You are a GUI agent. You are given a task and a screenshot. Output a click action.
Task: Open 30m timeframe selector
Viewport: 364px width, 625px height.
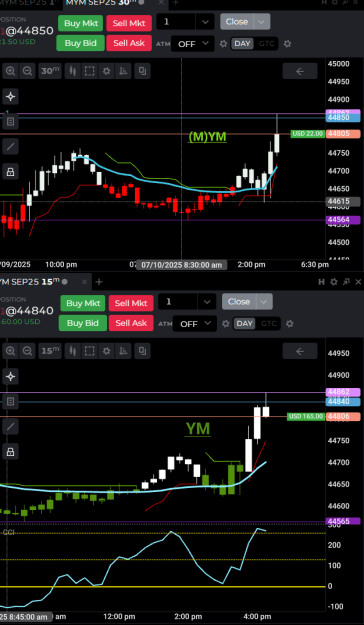click(50, 71)
